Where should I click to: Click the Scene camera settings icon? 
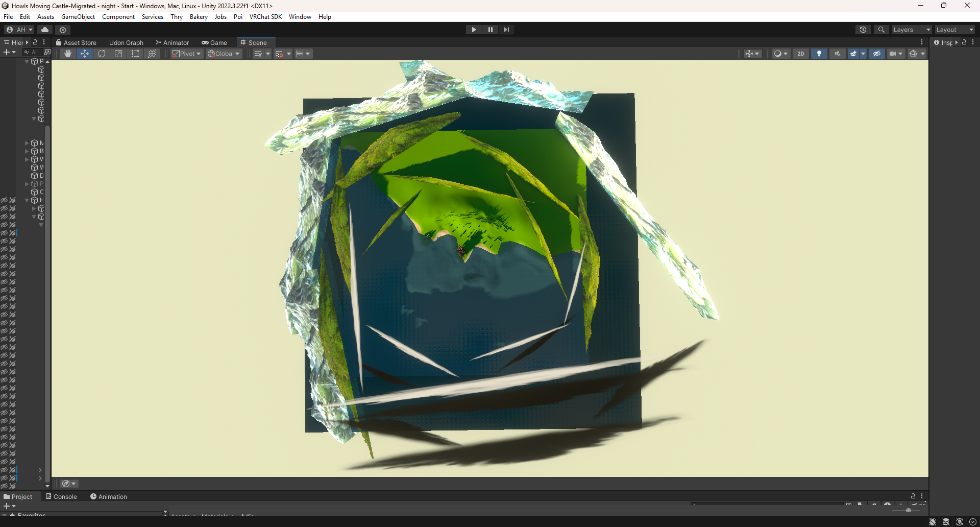pyautogui.click(x=895, y=54)
